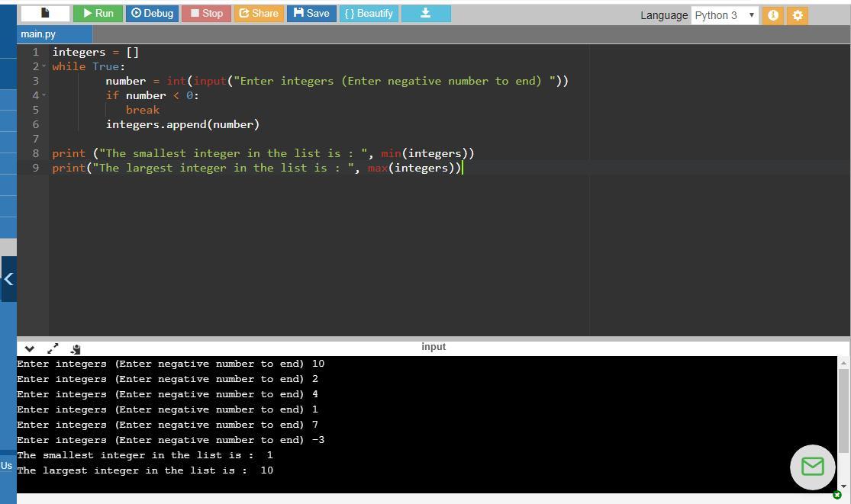Collapse the while loop fold on line 2
The image size is (851, 504).
click(x=44, y=66)
